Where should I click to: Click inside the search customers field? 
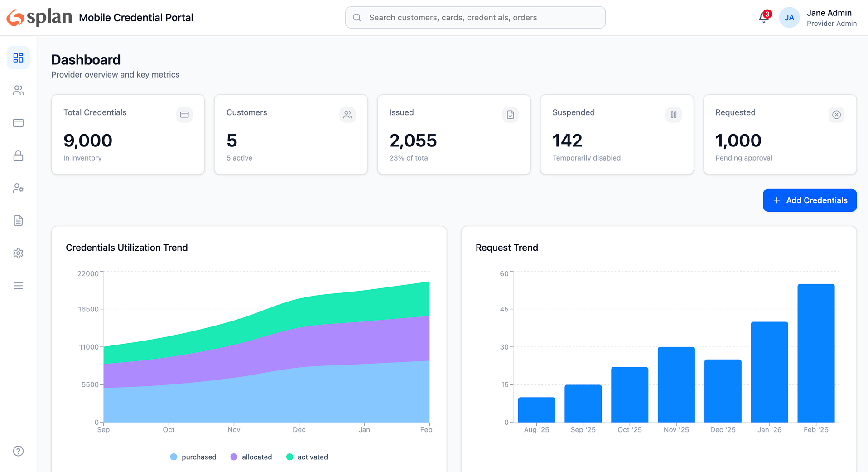(475, 17)
